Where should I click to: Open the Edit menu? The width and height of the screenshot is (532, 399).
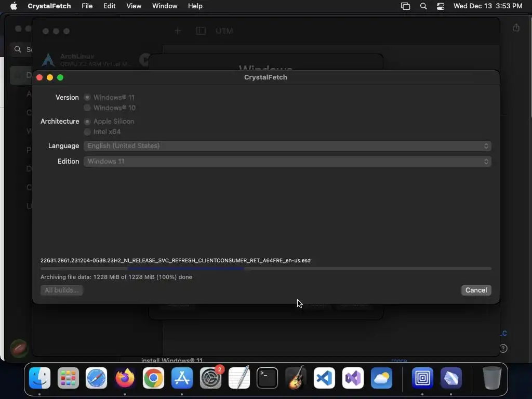[109, 6]
